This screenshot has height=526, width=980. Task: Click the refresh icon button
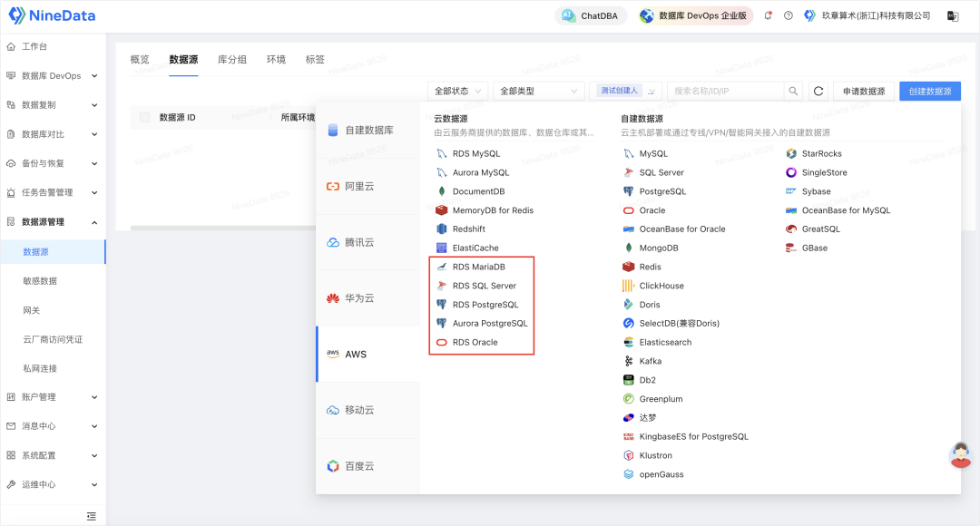click(818, 92)
